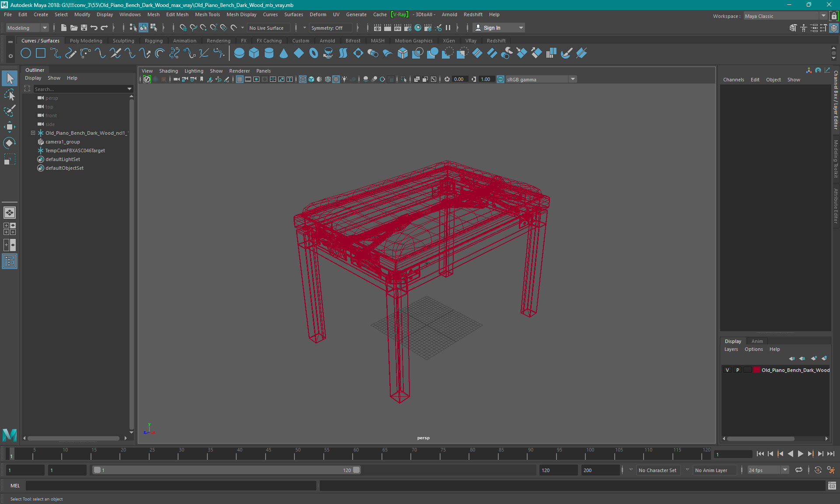Image resolution: width=840 pixels, height=504 pixels.
Task: Toggle auto keyframe button
Action: [x=818, y=470]
